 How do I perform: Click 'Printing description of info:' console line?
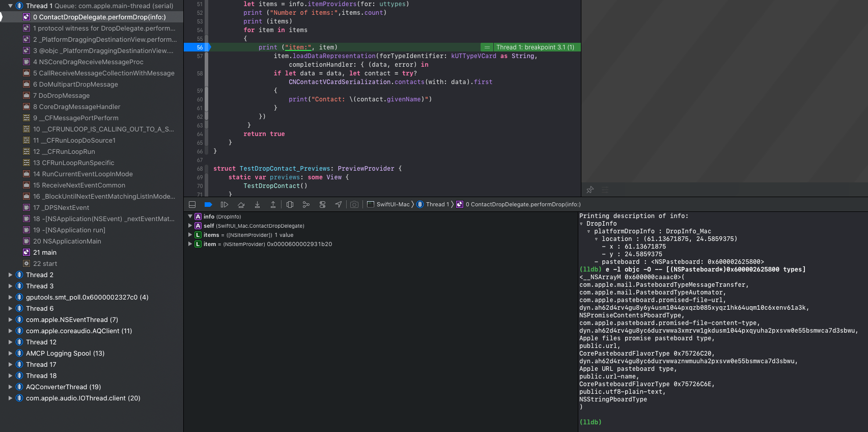[633, 216]
